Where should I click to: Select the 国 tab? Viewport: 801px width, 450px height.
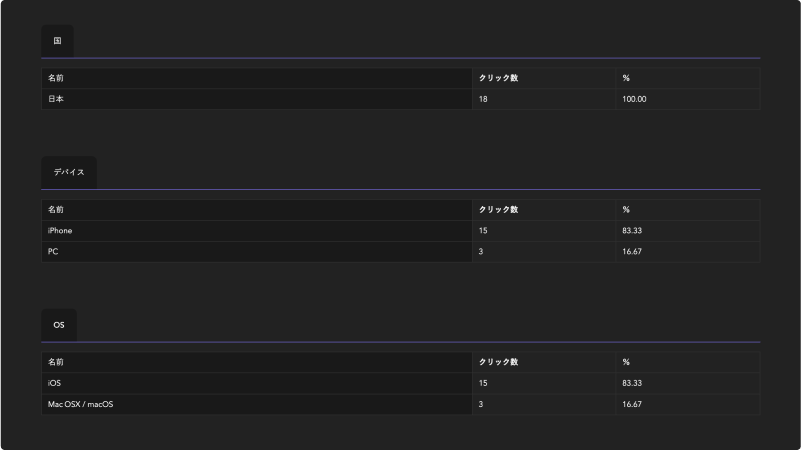coord(57,41)
